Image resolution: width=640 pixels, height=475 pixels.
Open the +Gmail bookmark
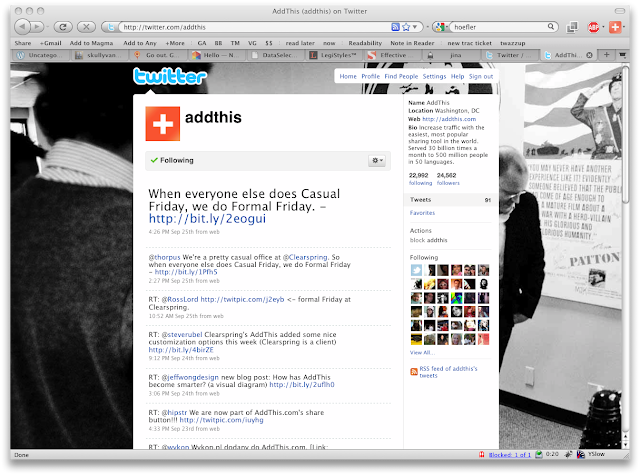[51, 43]
